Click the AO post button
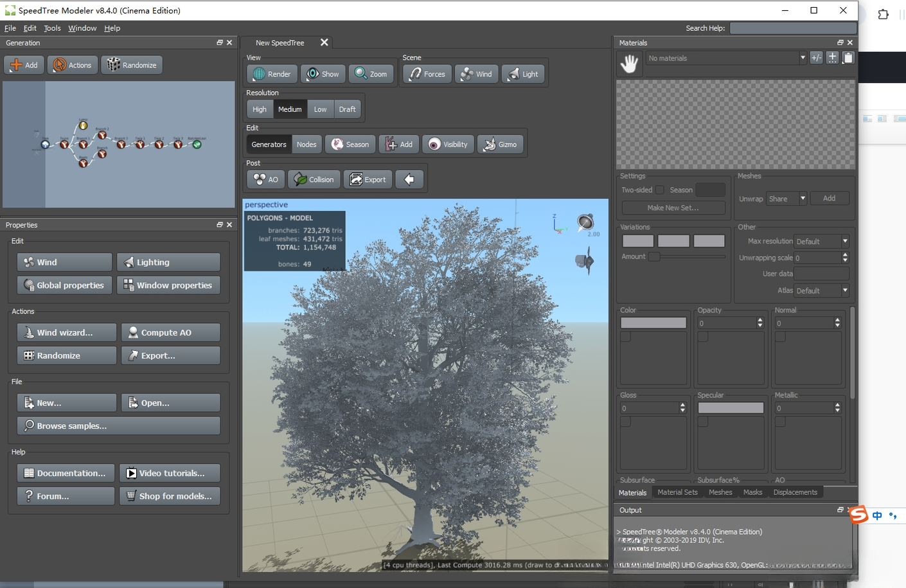906x588 pixels. [266, 179]
